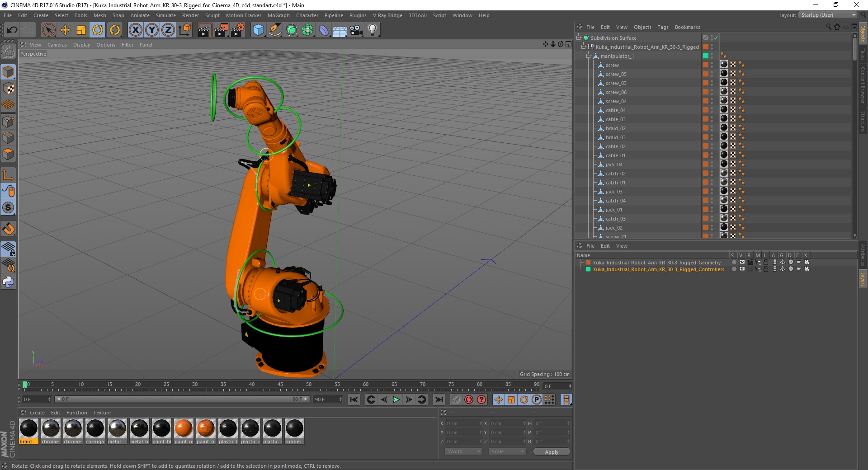Open Edit Render Settings icon
Image resolution: width=868 pixels, height=470 pixels.
pyautogui.click(x=238, y=30)
